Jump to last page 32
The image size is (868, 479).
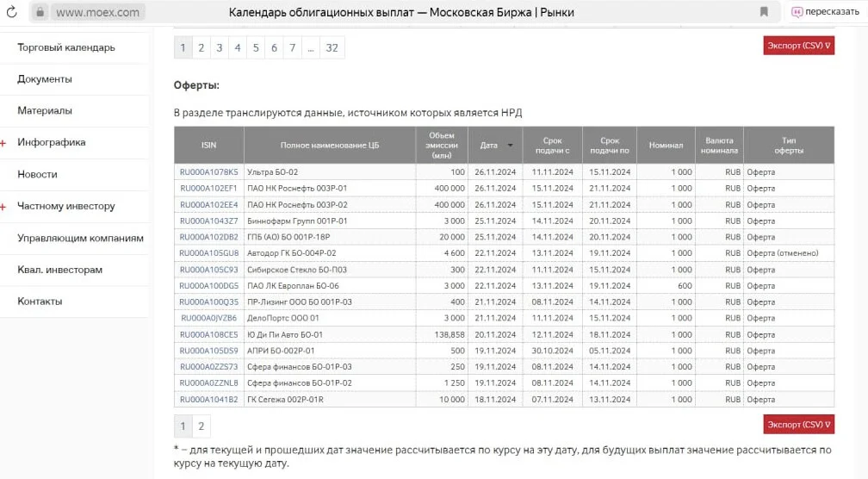click(x=332, y=47)
